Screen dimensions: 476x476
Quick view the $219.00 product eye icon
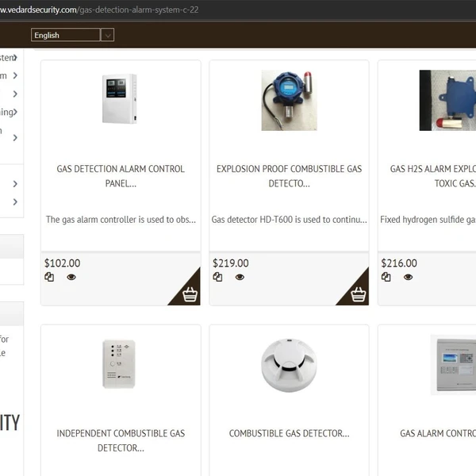point(240,277)
